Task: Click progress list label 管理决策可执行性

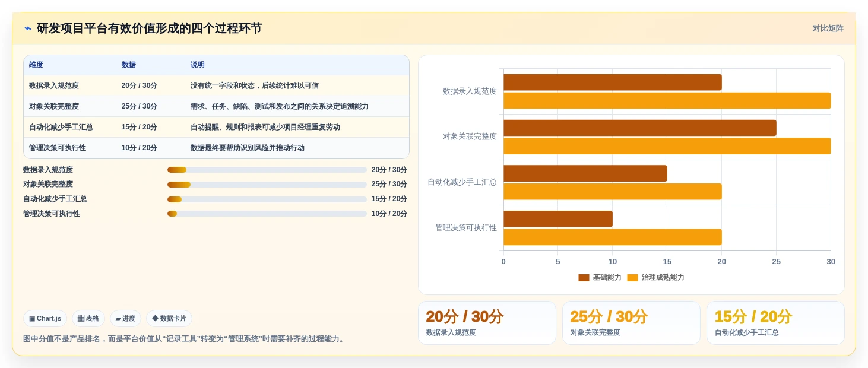Action: point(52,214)
